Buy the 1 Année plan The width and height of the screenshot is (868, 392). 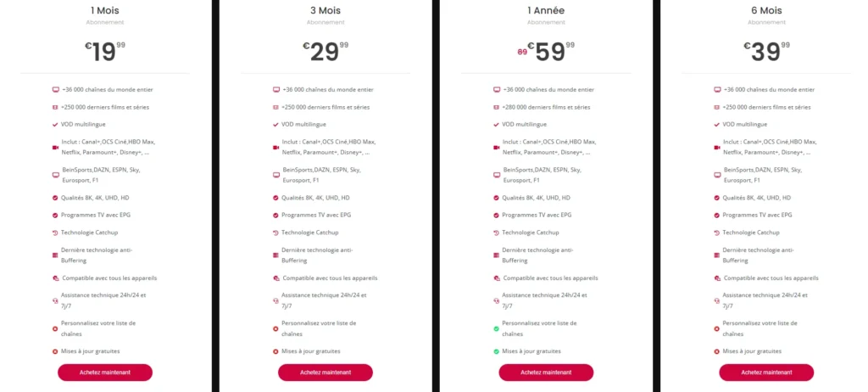pos(546,372)
